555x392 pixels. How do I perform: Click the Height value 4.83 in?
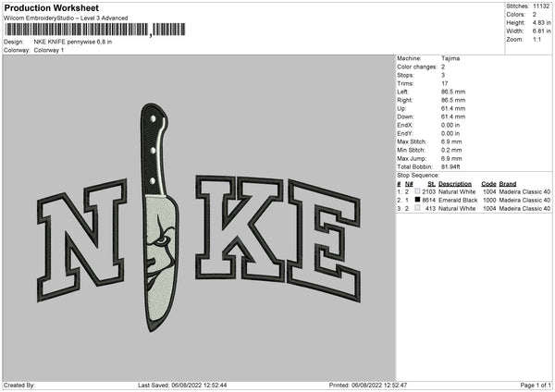[541, 22]
